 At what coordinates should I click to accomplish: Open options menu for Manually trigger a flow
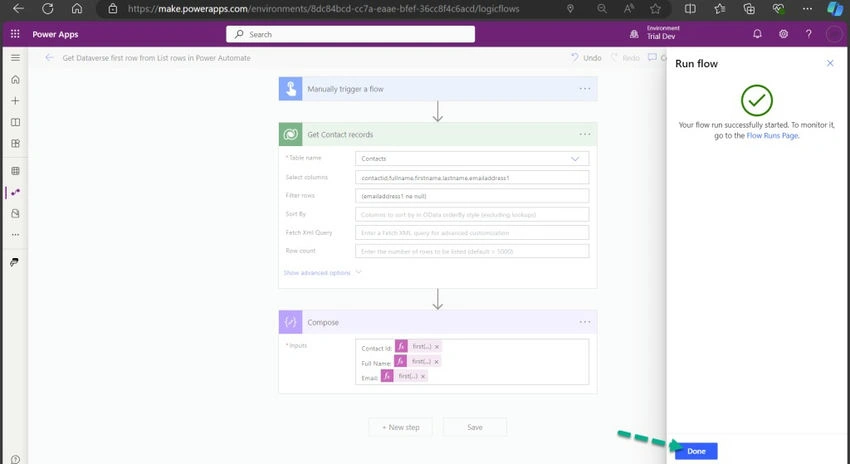pos(584,89)
